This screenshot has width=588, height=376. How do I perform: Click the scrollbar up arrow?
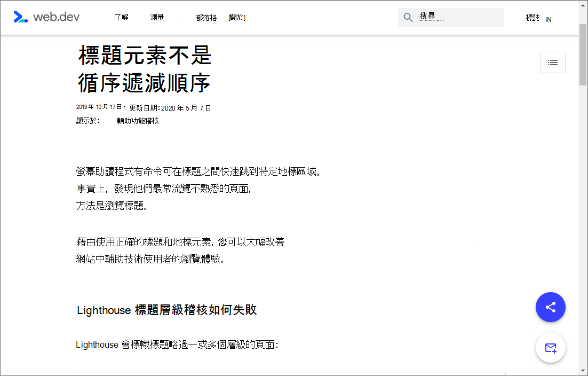pos(584,4)
